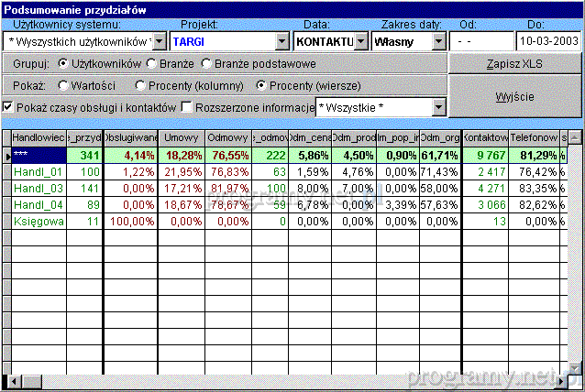Click the Od date field
This screenshot has width=585, height=392.
[x=480, y=41]
